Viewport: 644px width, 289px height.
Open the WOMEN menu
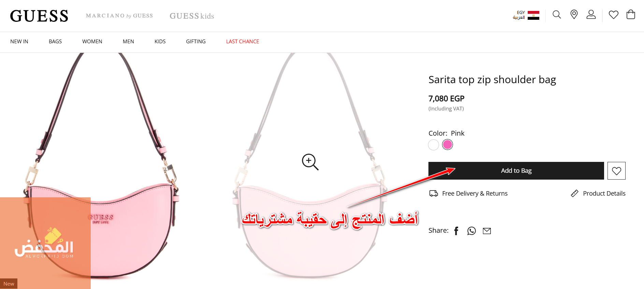92,42
